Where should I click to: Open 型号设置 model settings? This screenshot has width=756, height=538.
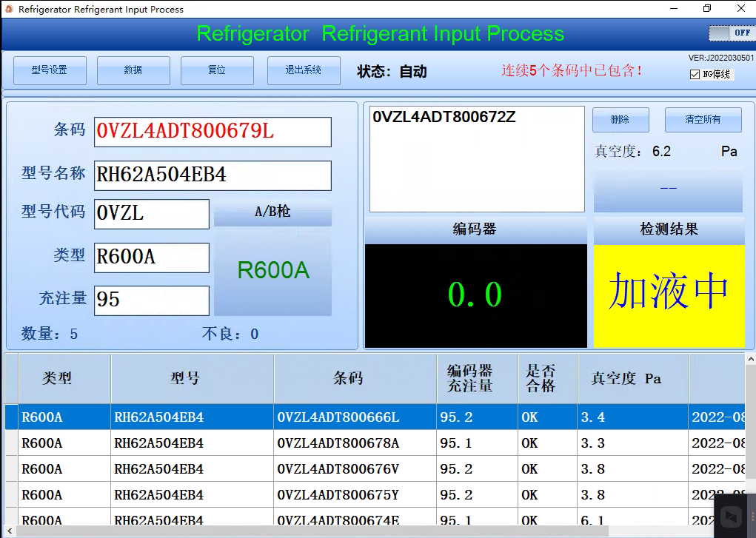tap(50, 70)
